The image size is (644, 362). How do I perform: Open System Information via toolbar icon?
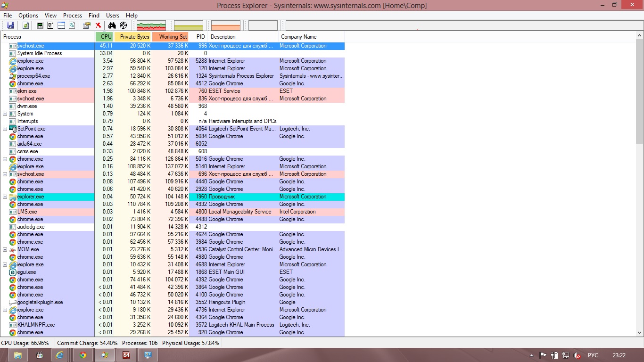40,25
